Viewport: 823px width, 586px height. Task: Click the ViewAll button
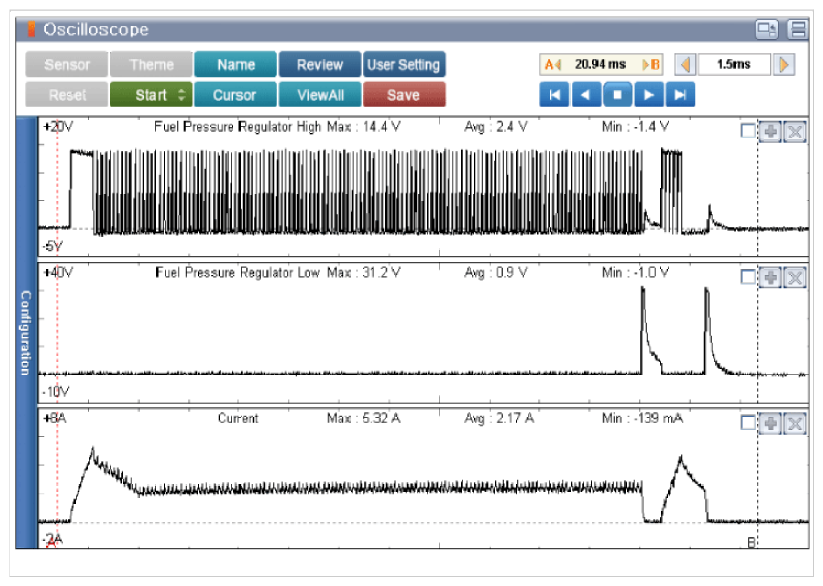(319, 95)
